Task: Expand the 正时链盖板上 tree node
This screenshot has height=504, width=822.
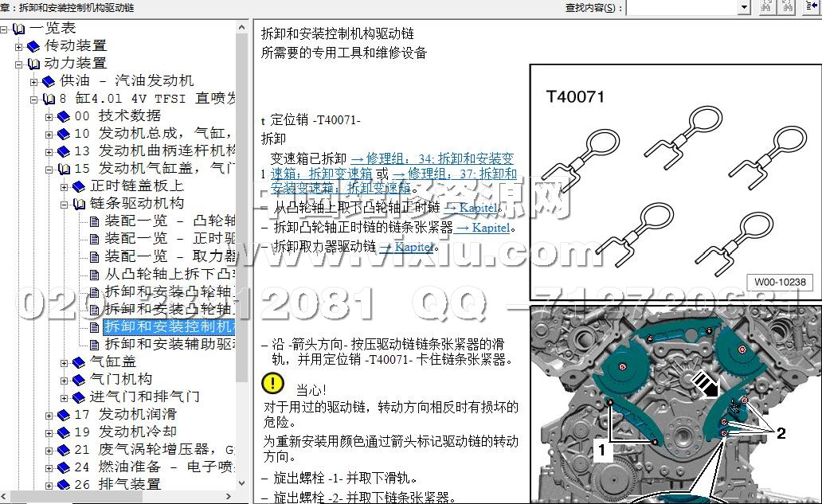Action: pos(65,186)
